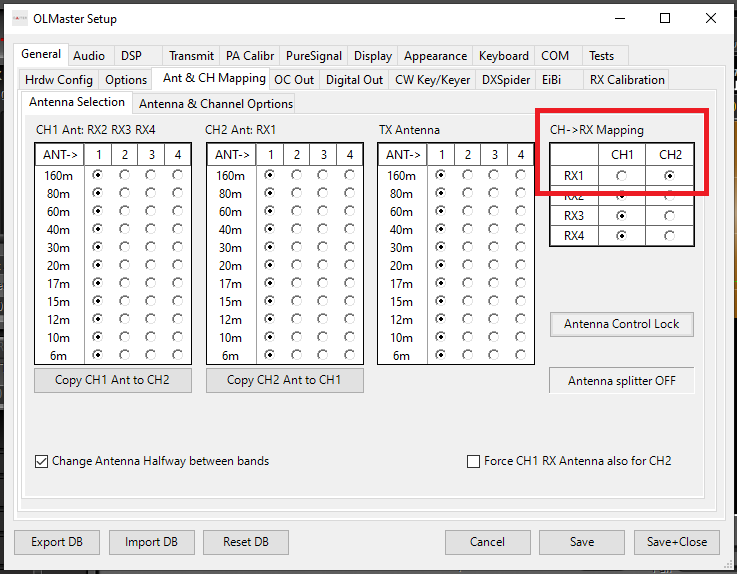Screen dimensions: 737x574
Task: Set TX Antenna 20m to antenna 3
Action: pyautogui.click(x=493, y=265)
